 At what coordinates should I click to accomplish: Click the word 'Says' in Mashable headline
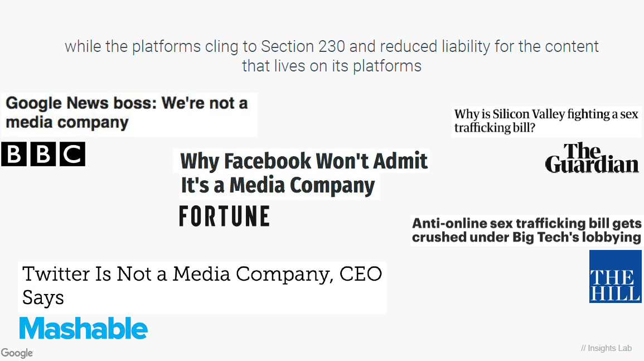click(x=43, y=298)
